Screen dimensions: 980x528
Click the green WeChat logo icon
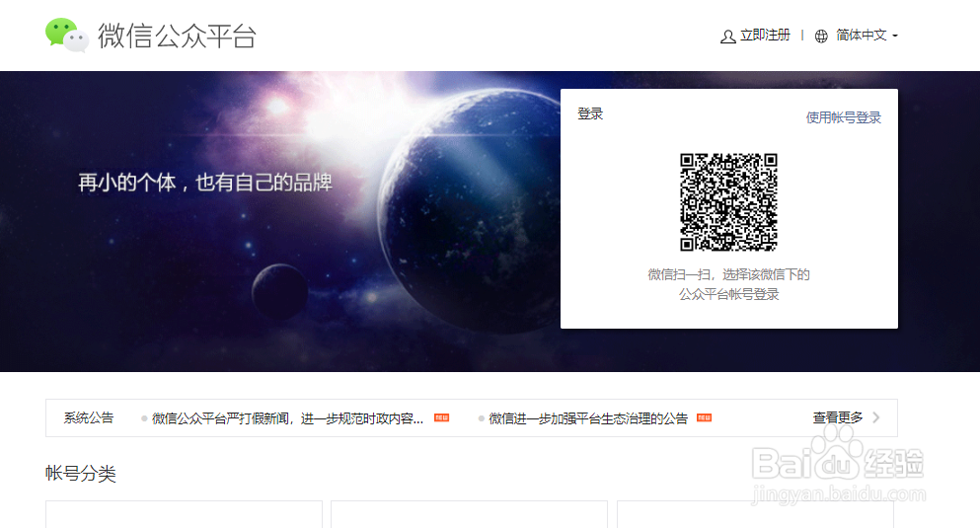(67, 35)
